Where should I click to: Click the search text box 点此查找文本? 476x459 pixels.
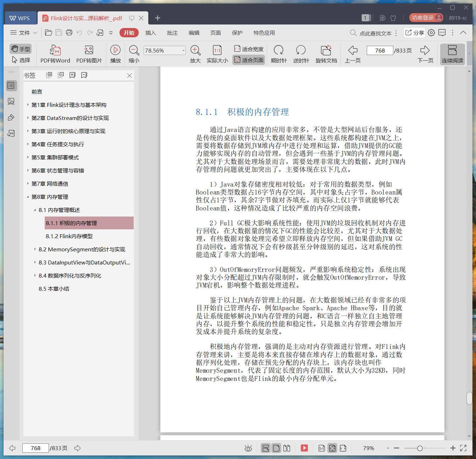coord(375,33)
